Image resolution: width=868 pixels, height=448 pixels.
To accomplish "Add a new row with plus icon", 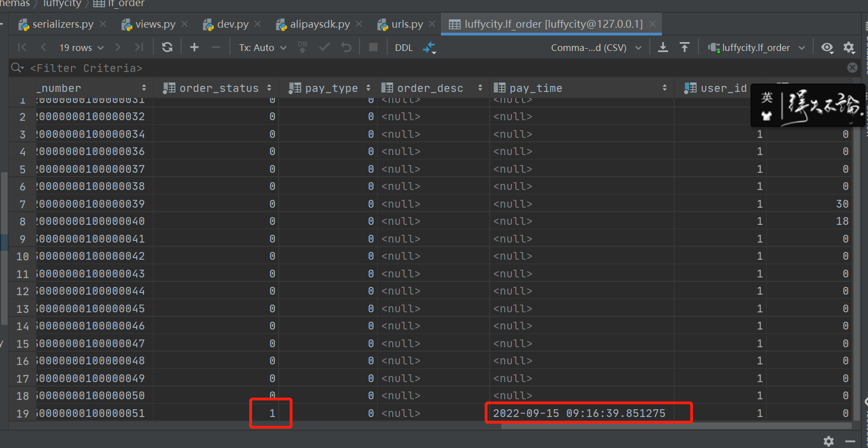I will point(194,48).
